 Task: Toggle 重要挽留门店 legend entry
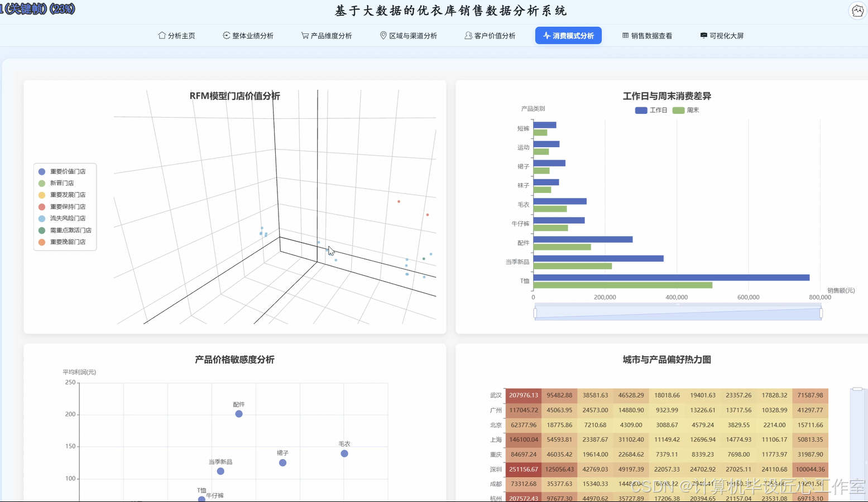click(x=62, y=242)
